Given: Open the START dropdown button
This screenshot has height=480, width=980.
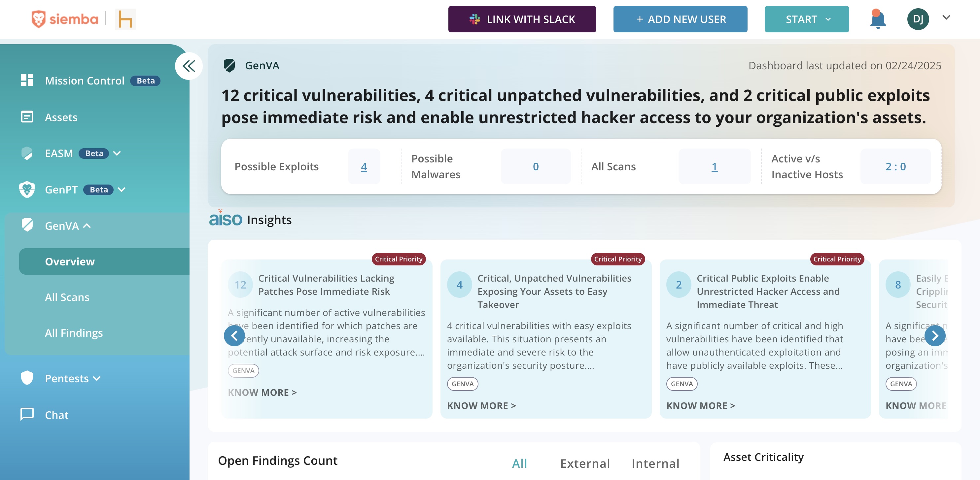Looking at the screenshot, I should [x=806, y=19].
